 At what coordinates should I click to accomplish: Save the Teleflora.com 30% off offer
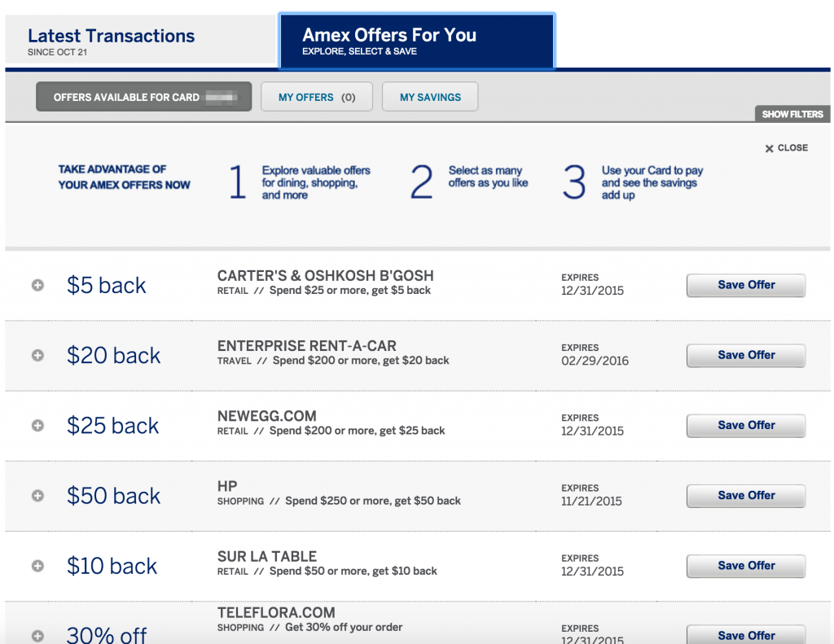click(745, 634)
